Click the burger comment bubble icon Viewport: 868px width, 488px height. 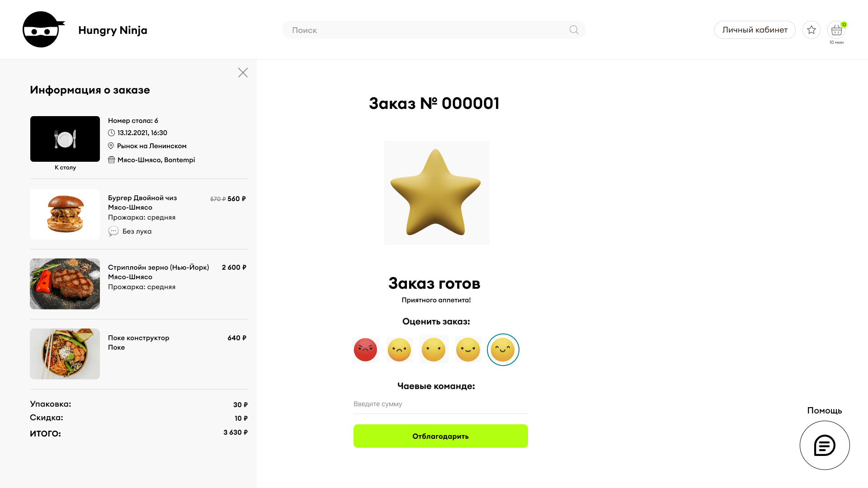(x=113, y=231)
